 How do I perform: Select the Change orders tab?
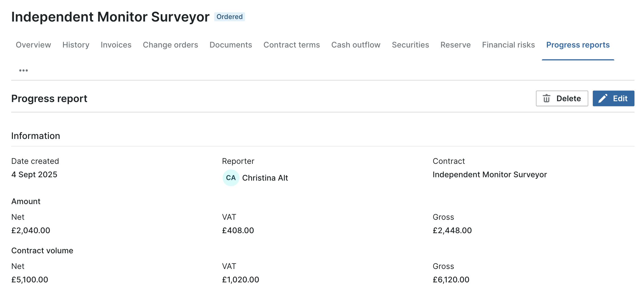tap(170, 45)
